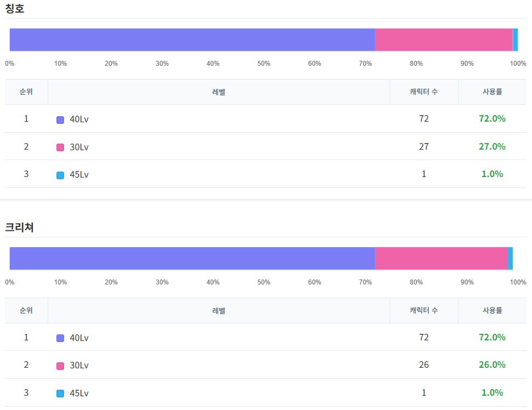Click the pink segment of the 칭호 bar
This screenshot has width=532, height=410.
click(444, 40)
